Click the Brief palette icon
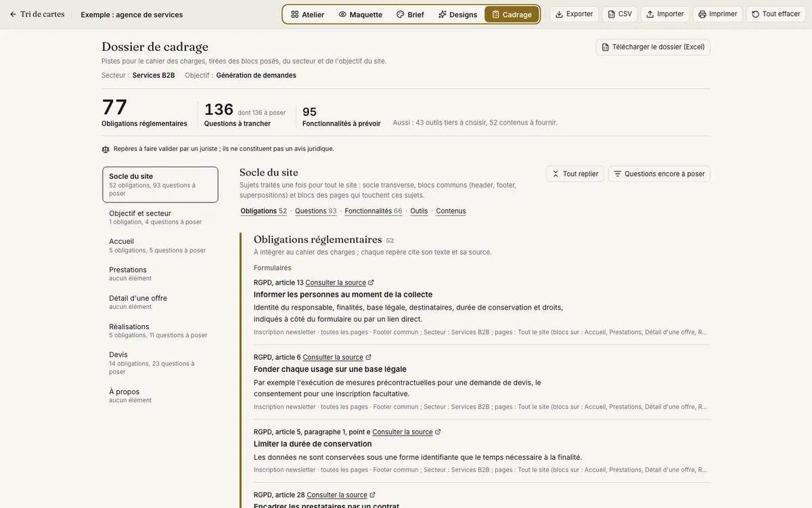812x508 pixels. click(x=401, y=14)
